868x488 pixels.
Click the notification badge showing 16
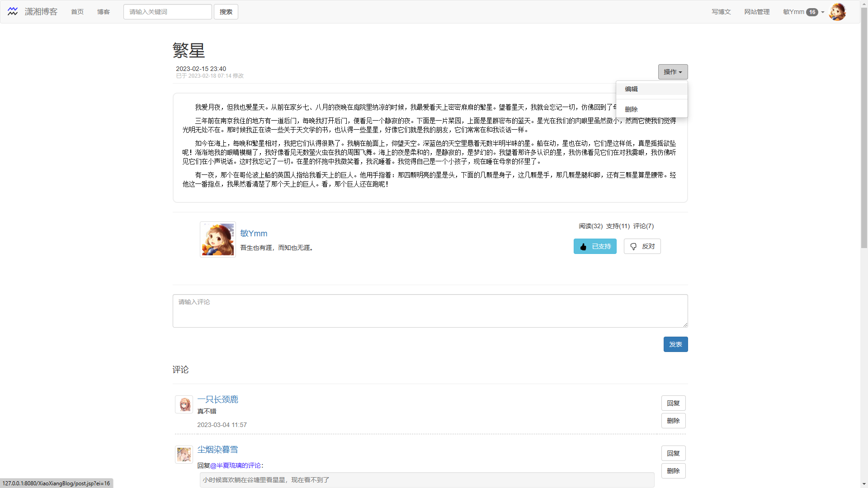[812, 12]
